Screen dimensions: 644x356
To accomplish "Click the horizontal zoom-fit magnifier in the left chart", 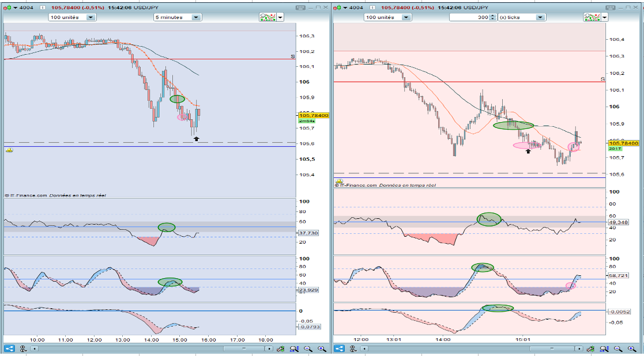I will pyautogui.click(x=294, y=349).
